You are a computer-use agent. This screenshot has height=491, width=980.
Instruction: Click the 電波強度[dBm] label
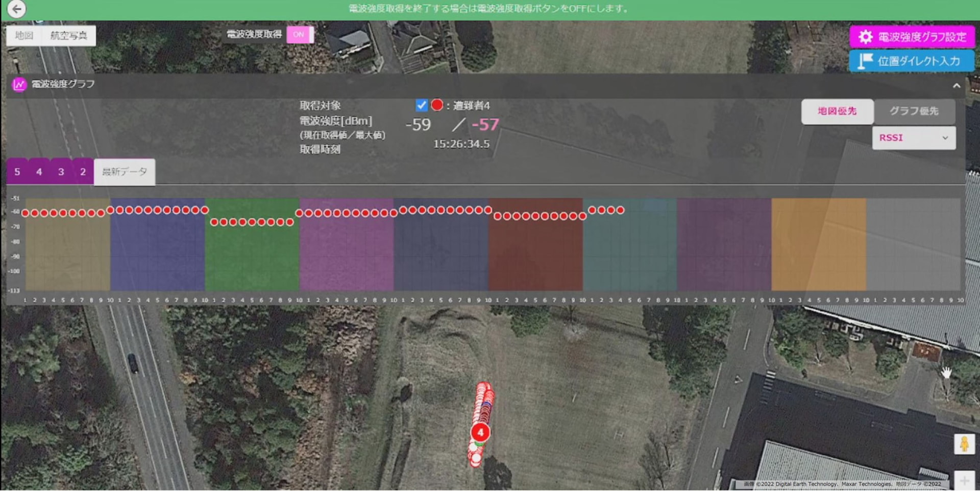pos(336,121)
